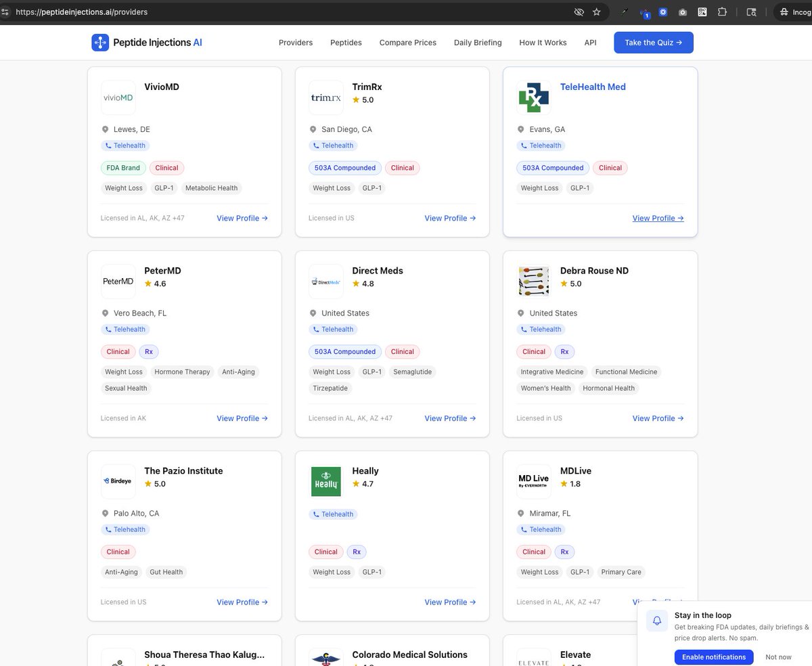Click the green Heally logo
Viewport: 812px width, 666px height.
point(326,481)
